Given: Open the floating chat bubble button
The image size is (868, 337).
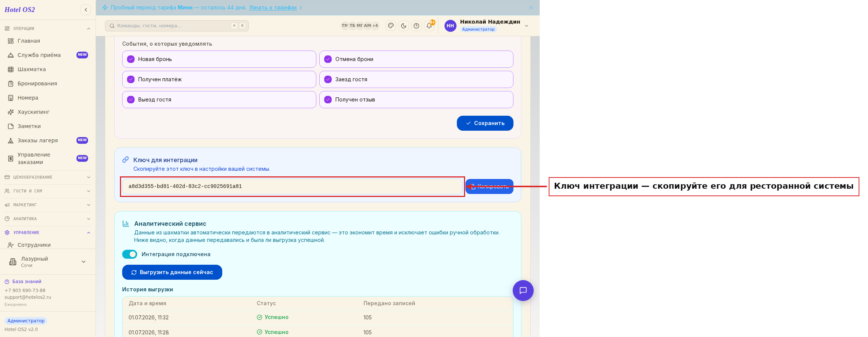Looking at the screenshot, I should 523,291.
